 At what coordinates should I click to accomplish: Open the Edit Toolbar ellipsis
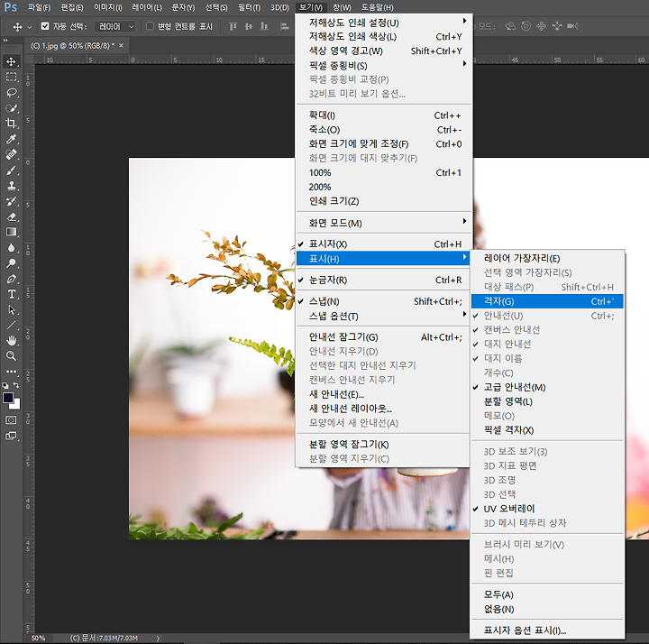point(11,371)
